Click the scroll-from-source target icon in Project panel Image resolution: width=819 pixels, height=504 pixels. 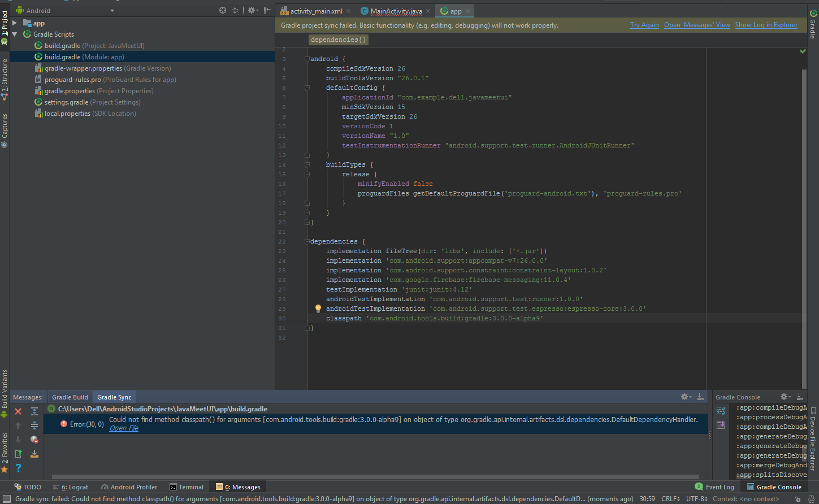tap(223, 10)
